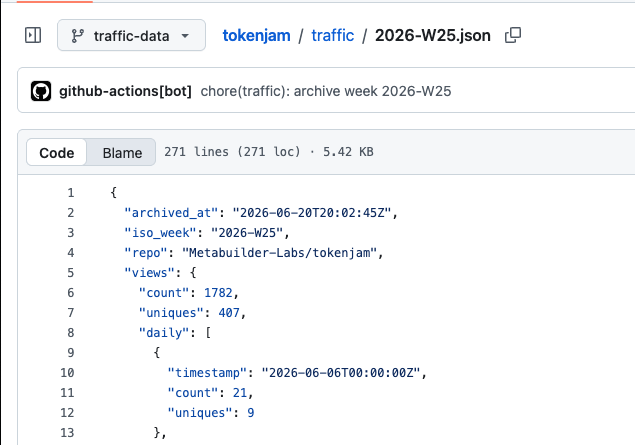
Task: Select line number 13
Action: pyautogui.click(x=67, y=432)
